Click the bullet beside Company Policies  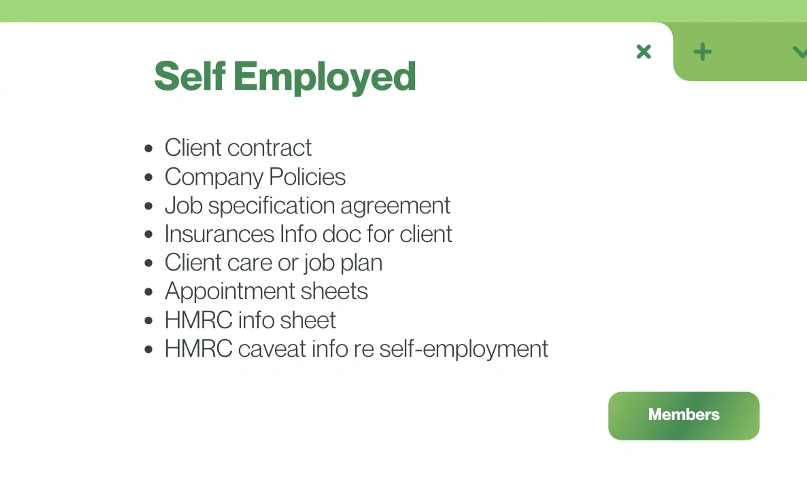[x=149, y=178]
